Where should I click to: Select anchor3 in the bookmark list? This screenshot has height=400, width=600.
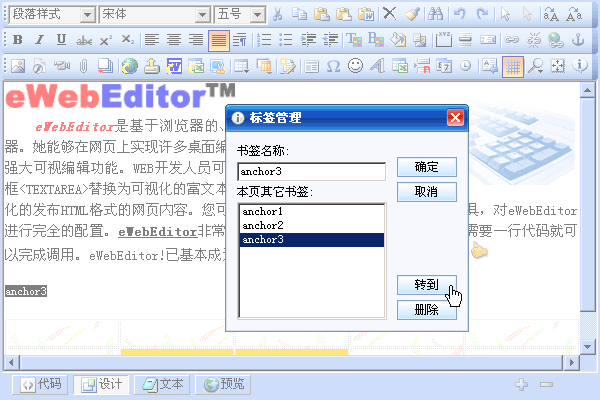(x=311, y=240)
